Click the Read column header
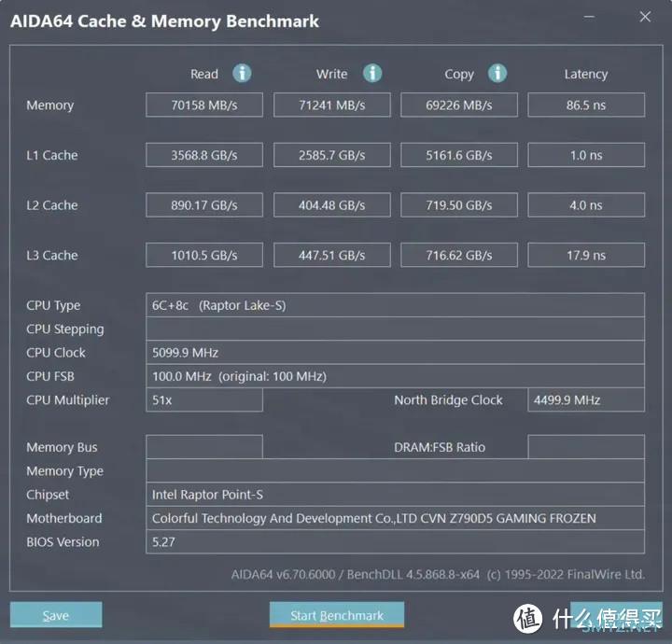This screenshot has width=672, height=644. click(204, 74)
